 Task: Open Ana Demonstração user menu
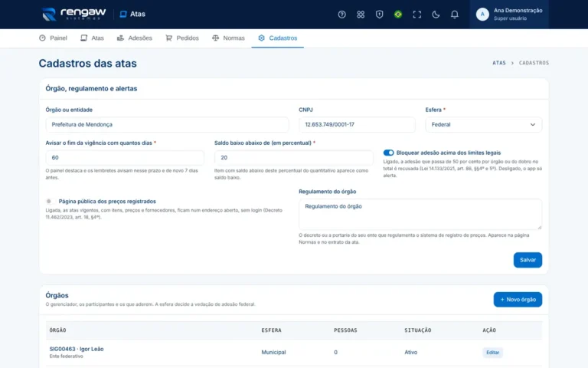coord(509,15)
